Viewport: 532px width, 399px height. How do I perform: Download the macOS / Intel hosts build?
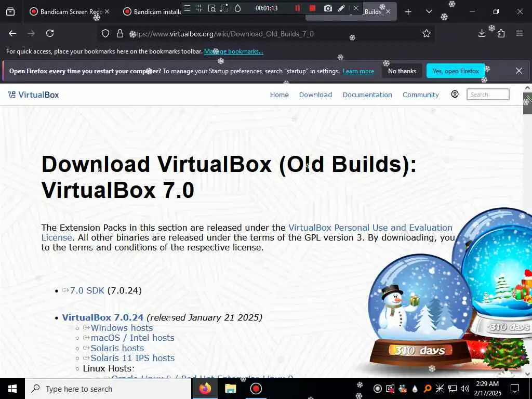132,338
